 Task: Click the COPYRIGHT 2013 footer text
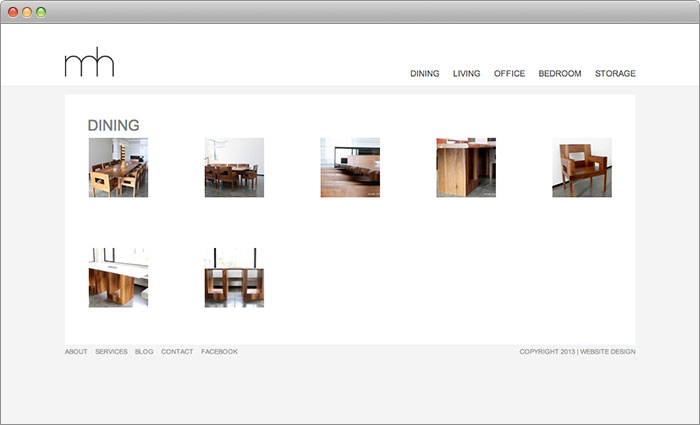coord(547,352)
